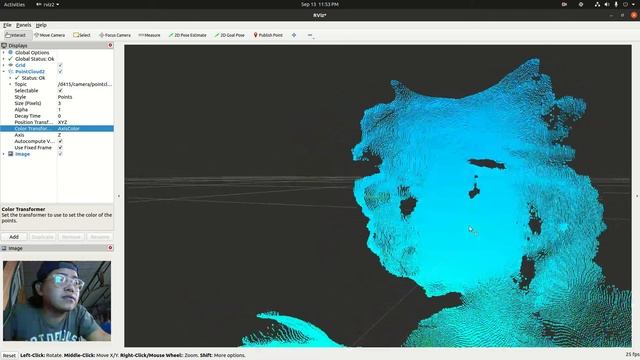640x360 pixels.
Task: Open the Axis dropdown showing Z
Action: [x=85, y=135]
